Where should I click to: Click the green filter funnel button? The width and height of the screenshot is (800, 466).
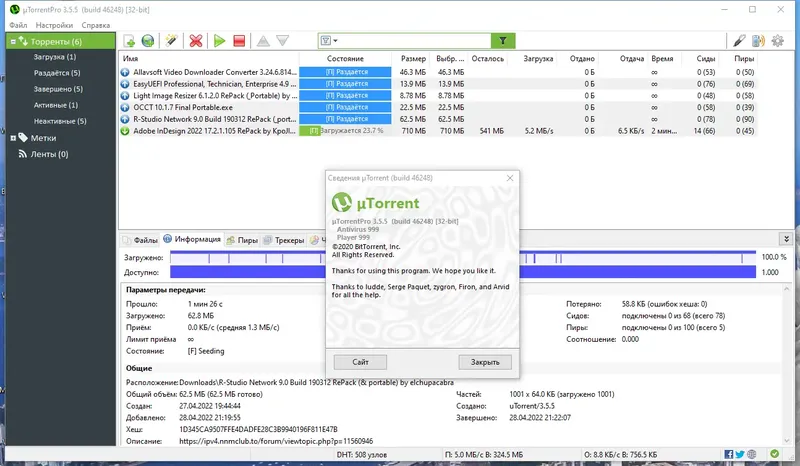503,41
